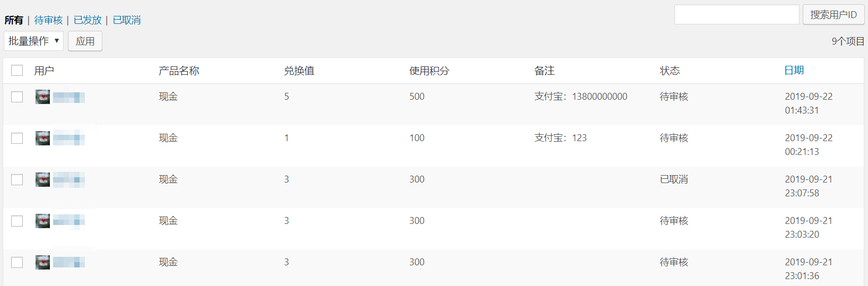The height and width of the screenshot is (286, 868).
Task: Filter the list by 待审核
Action: click(x=48, y=20)
